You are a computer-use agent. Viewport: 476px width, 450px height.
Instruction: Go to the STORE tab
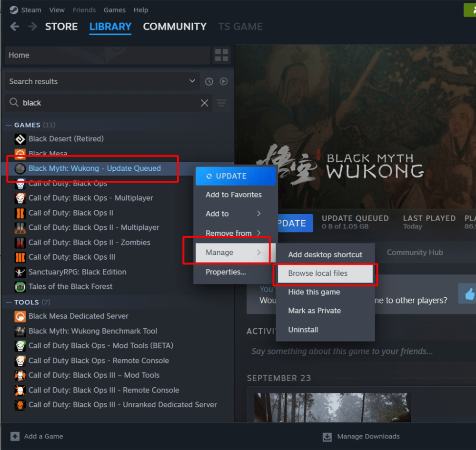pos(61,27)
